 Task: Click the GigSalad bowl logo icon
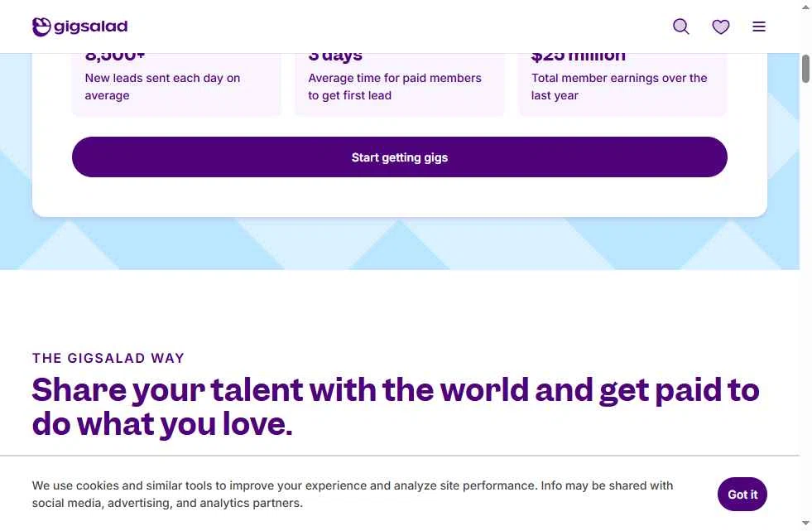coord(41,27)
